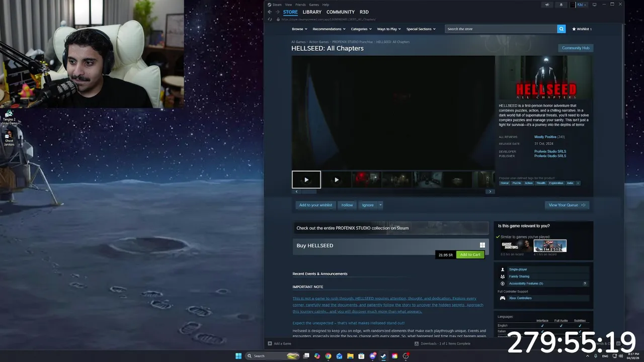The width and height of the screenshot is (644, 362).
Task: Play the first trailer thumbnail
Action: (306, 179)
